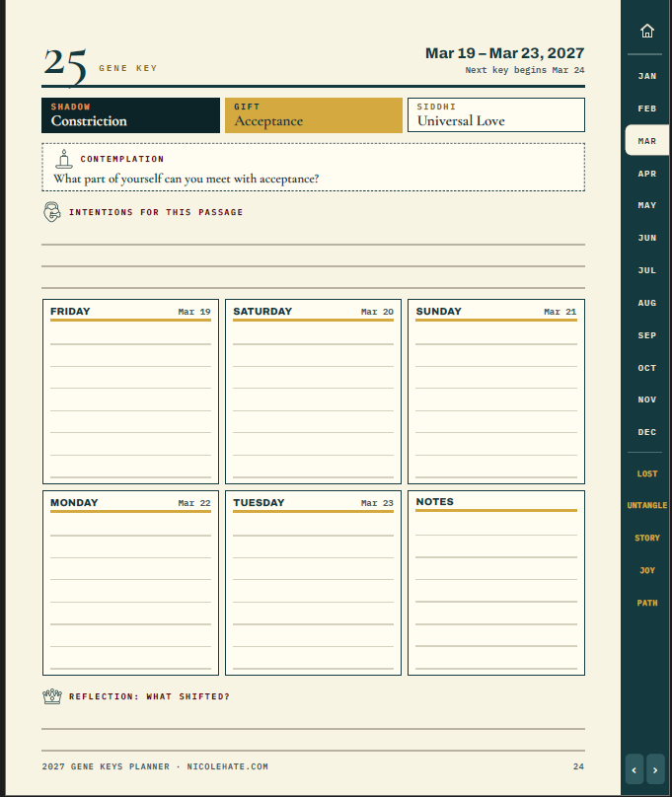The height and width of the screenshot is (797, 672).
Task: Open the MAY month tab
Action: coord(646,205)
